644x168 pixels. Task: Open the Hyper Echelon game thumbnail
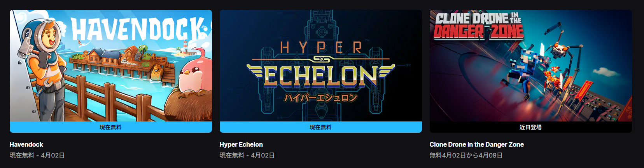point(321,66)
